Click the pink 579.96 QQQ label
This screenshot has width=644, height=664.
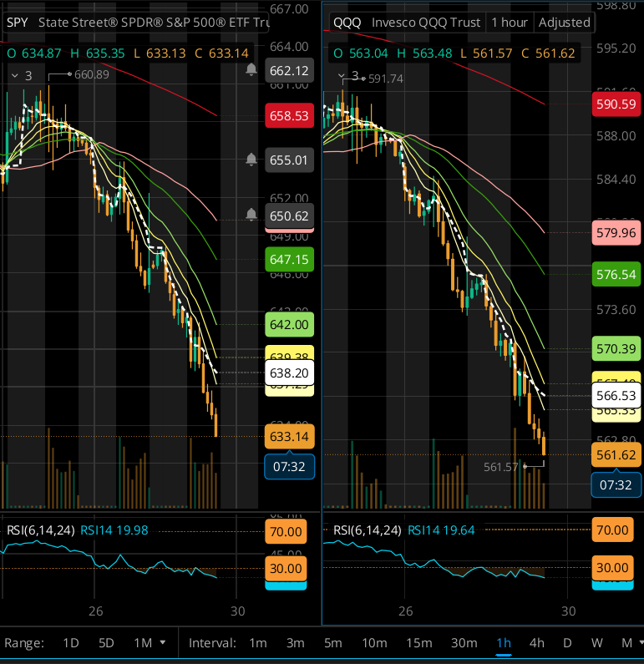tap(616, 232)
